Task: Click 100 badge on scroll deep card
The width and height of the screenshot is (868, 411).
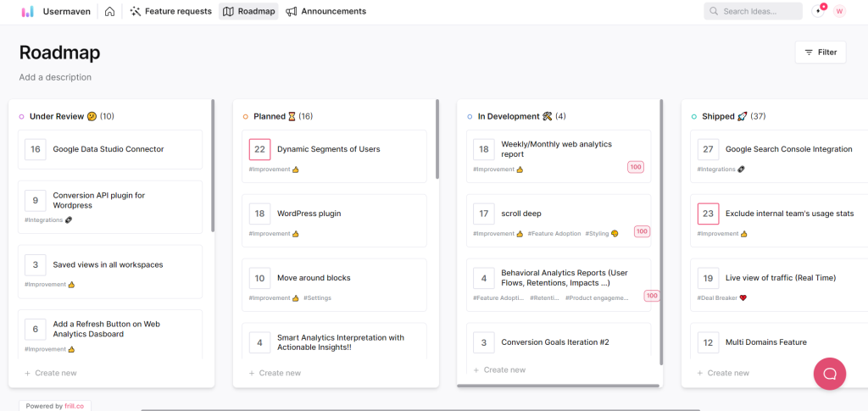Action: pos(642,231)
